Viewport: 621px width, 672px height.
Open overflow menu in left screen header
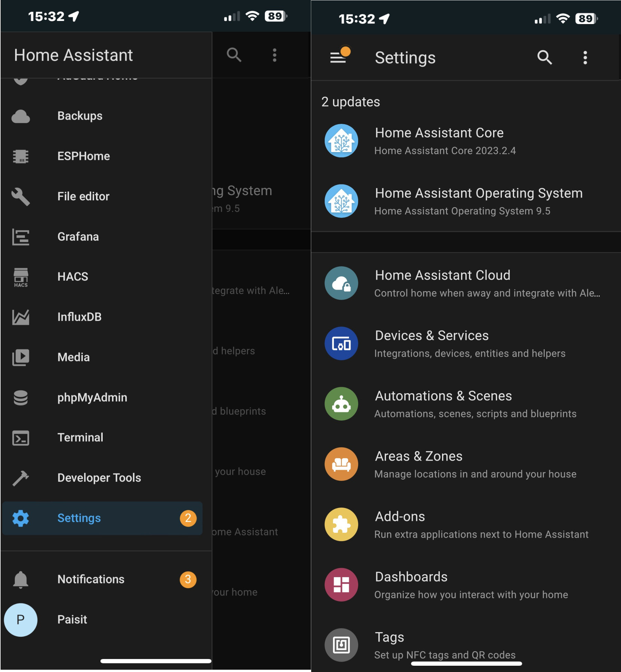(x=275, y=55)
